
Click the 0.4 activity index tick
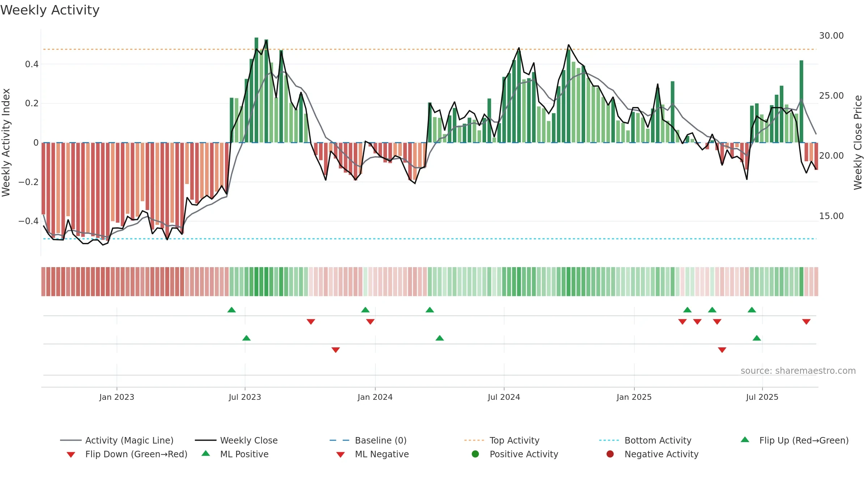click(x=32, y=64)
